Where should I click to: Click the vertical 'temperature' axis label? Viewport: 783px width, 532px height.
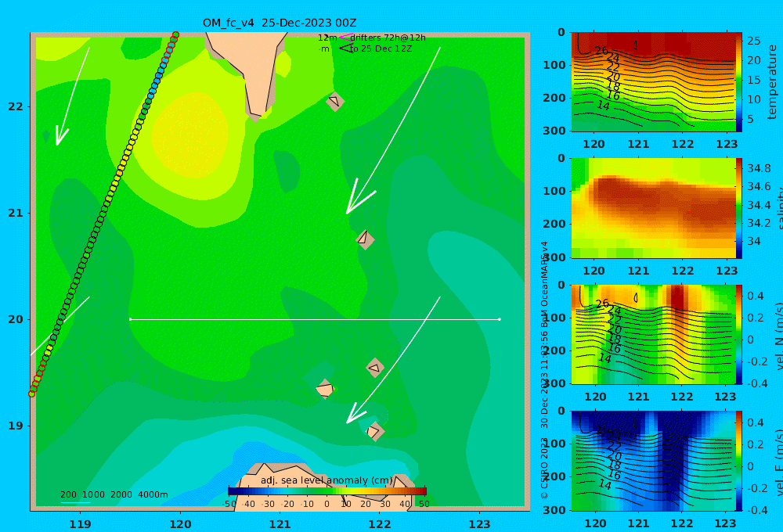coord(772,82)
